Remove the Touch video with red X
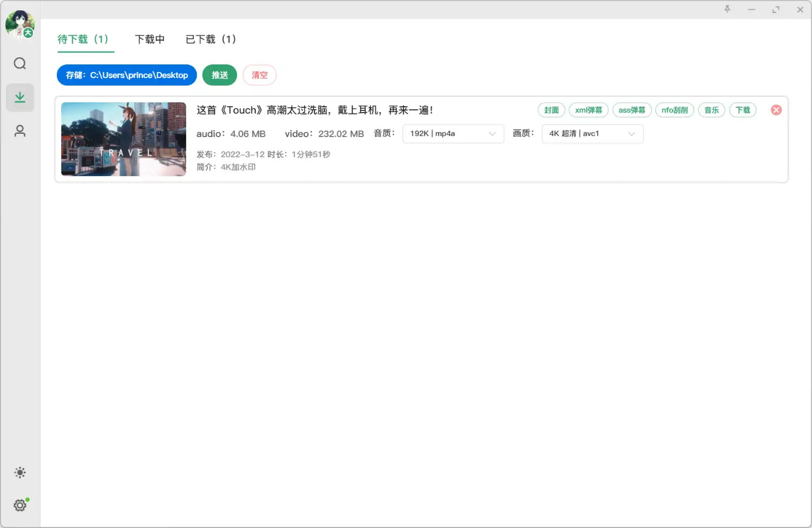812x528 pixels. coord(776,109)
